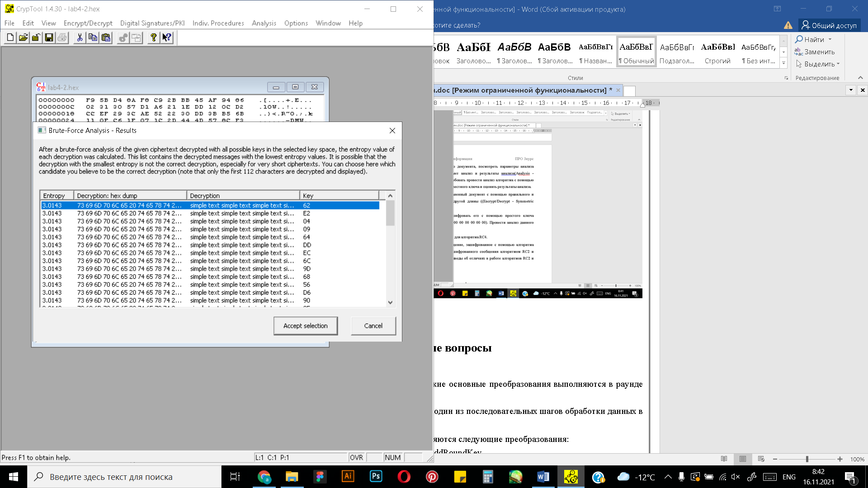868x488 pixels.
Task: Click the Print icon in CrypTool toolbar
Action: tap(62, 38)
